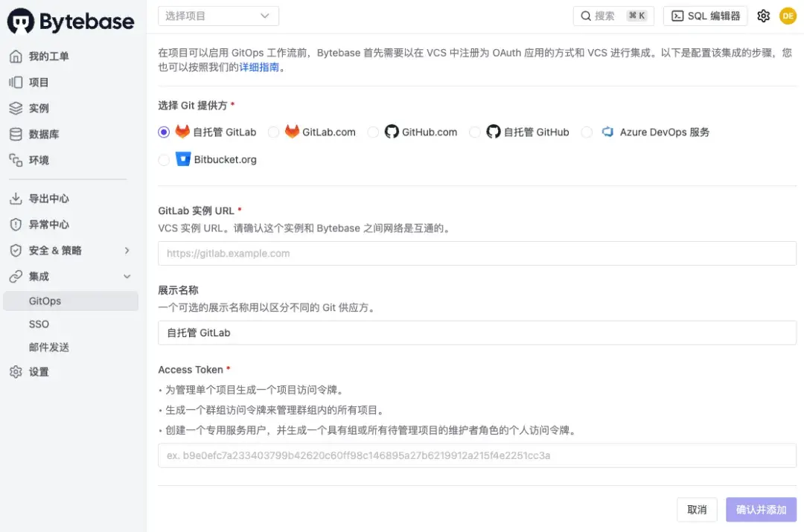Click the Access Token label

(191, 370)
